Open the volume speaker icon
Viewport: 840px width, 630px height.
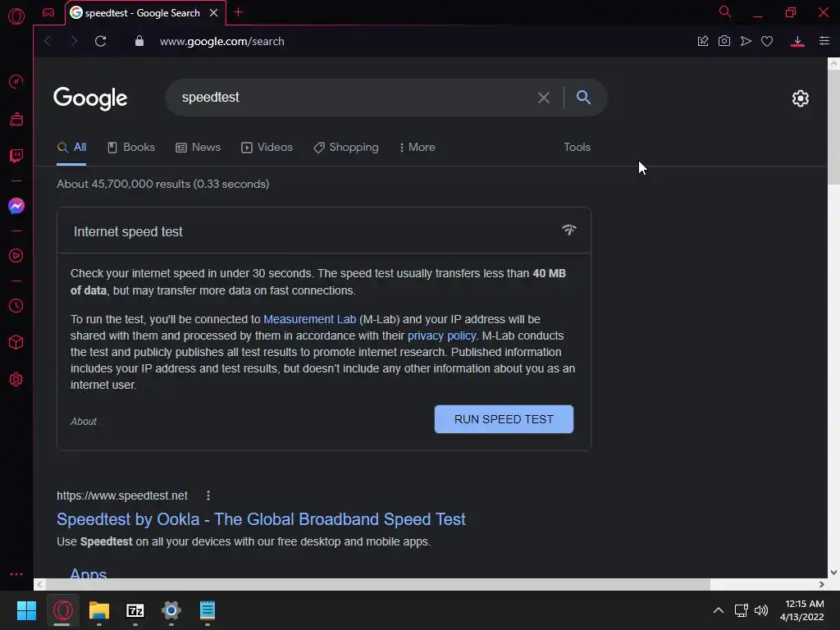(761, 610)
